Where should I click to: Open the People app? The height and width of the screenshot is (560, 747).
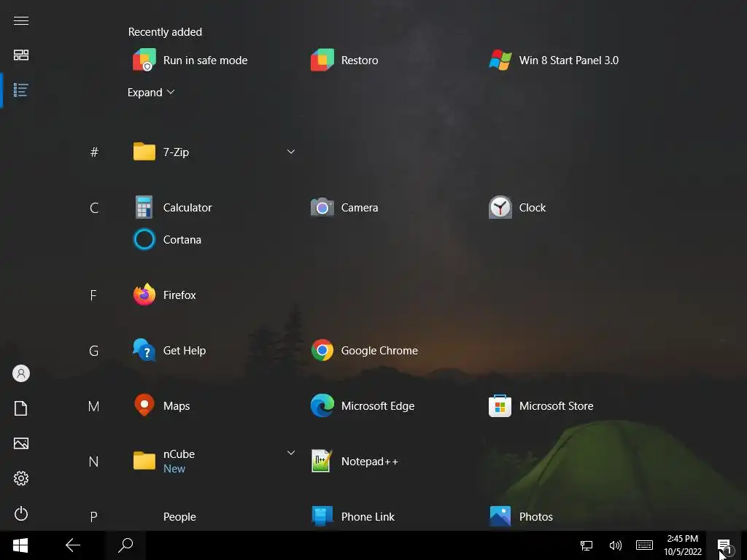tap(179, 517)
